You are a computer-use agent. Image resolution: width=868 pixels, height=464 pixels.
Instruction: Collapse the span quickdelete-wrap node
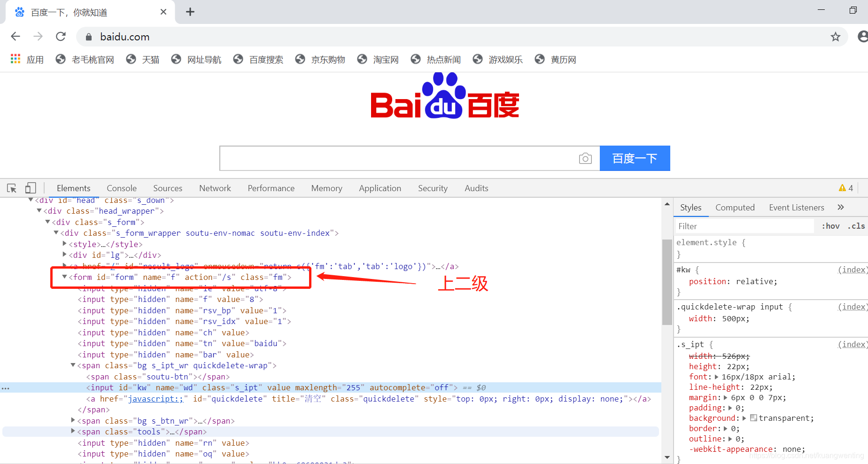(73, 365)
